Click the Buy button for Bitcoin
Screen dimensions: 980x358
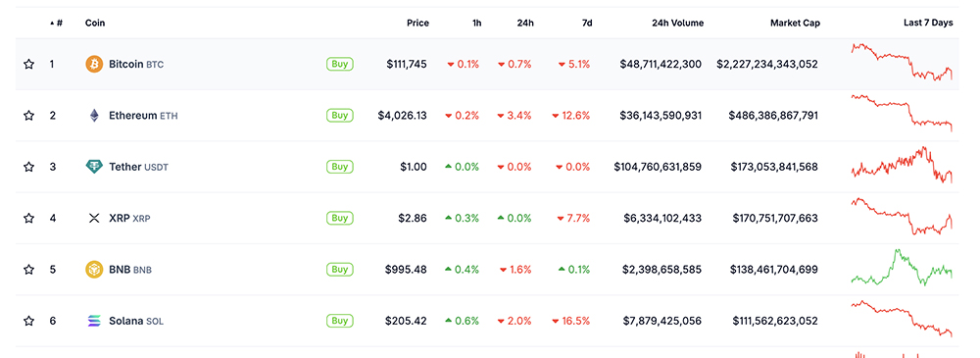coord(339,64)
